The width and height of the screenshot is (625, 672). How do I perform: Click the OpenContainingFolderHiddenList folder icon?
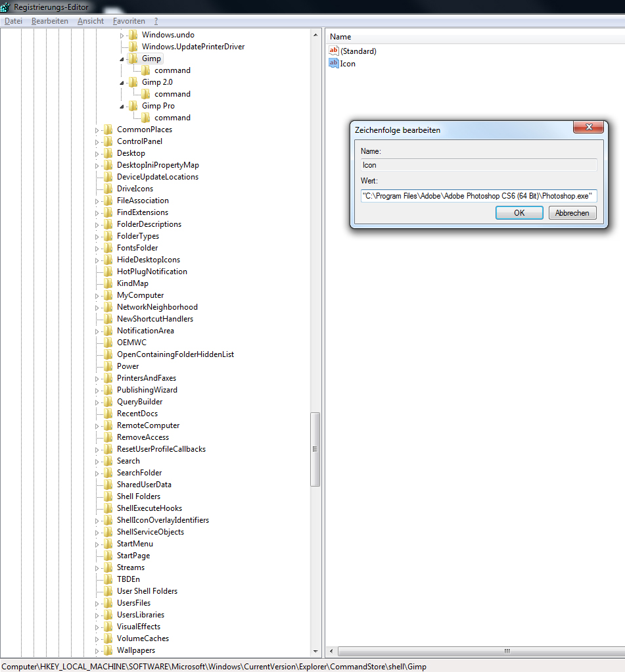(x=108, y=354)
